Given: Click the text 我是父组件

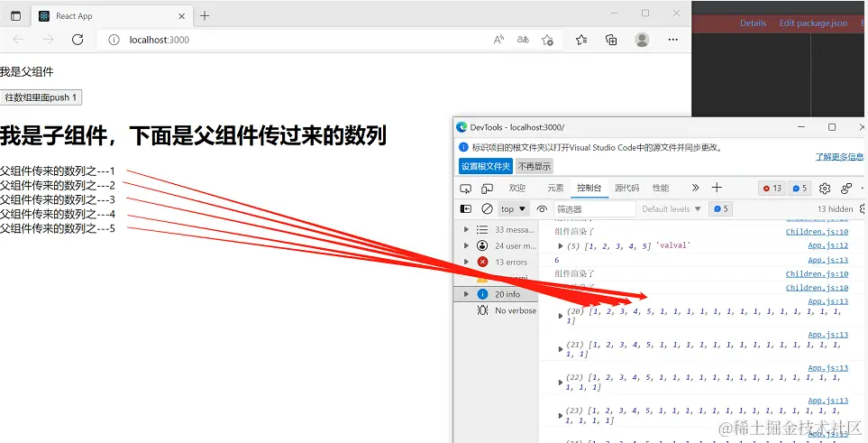Looking at the screenshot, I should click(x=26, y=72).
